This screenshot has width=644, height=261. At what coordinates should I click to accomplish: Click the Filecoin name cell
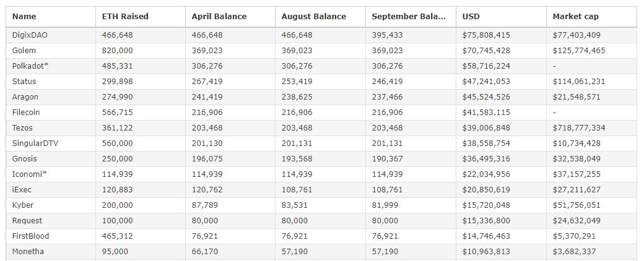tap(27, 113)
